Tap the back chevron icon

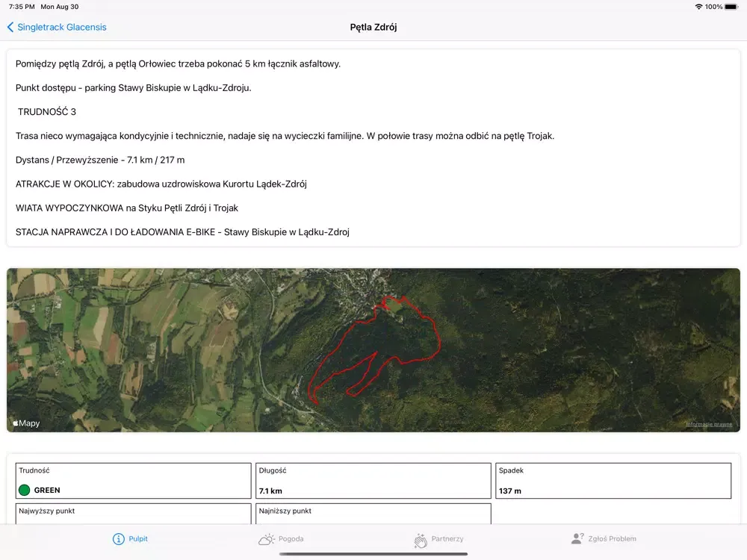pos(10,27)
